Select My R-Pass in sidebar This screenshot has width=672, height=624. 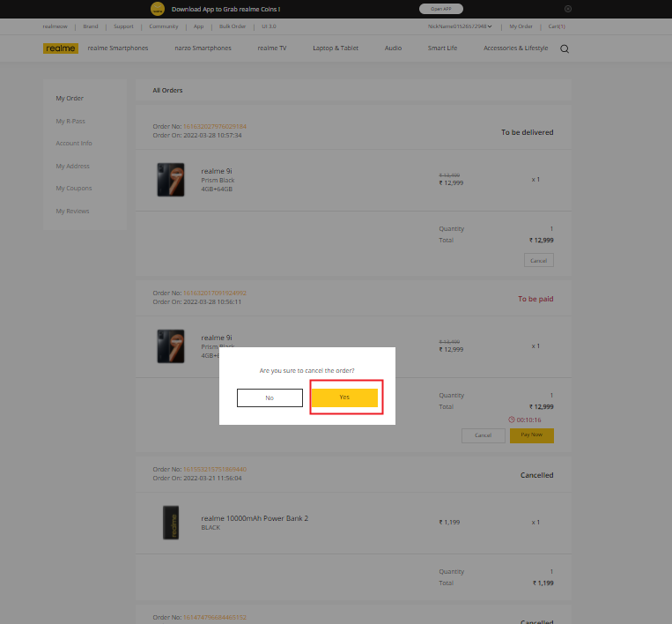pos(70,121)
